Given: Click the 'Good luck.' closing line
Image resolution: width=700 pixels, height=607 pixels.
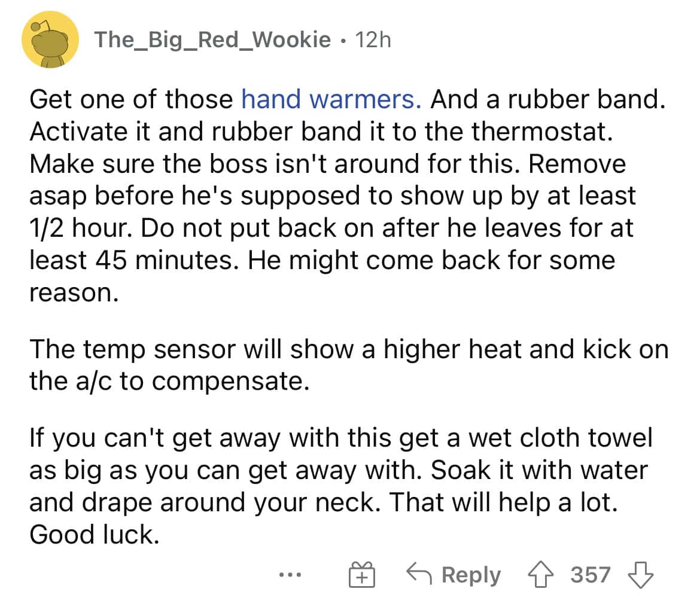Looking at the screenshot, I should point(94,534).
